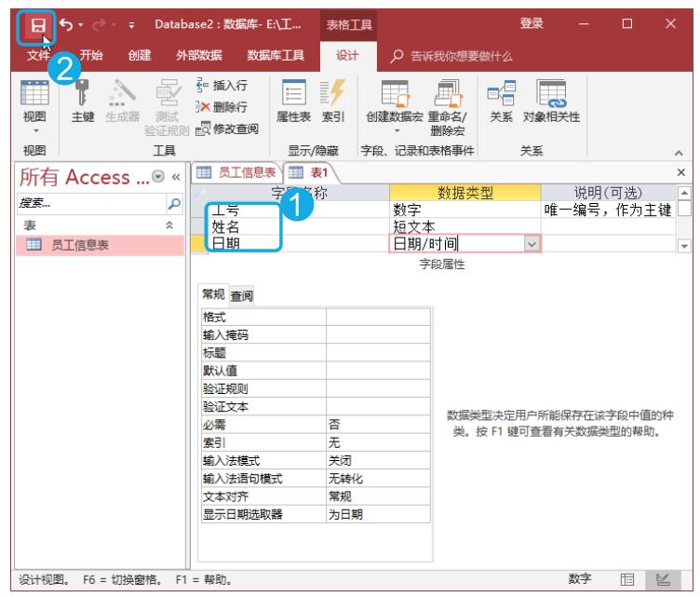Open the 文件 menu
The image size is (700, 597).
37,55
